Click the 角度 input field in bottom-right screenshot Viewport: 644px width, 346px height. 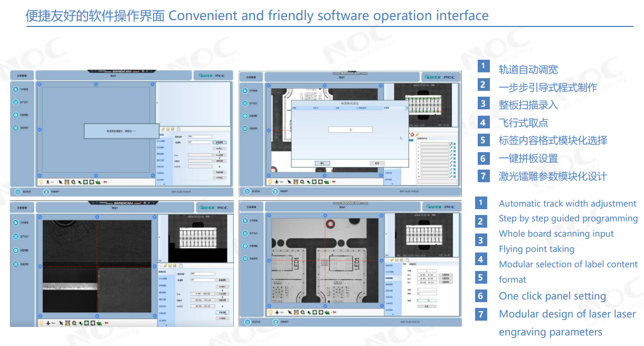(x=427, y=300)
